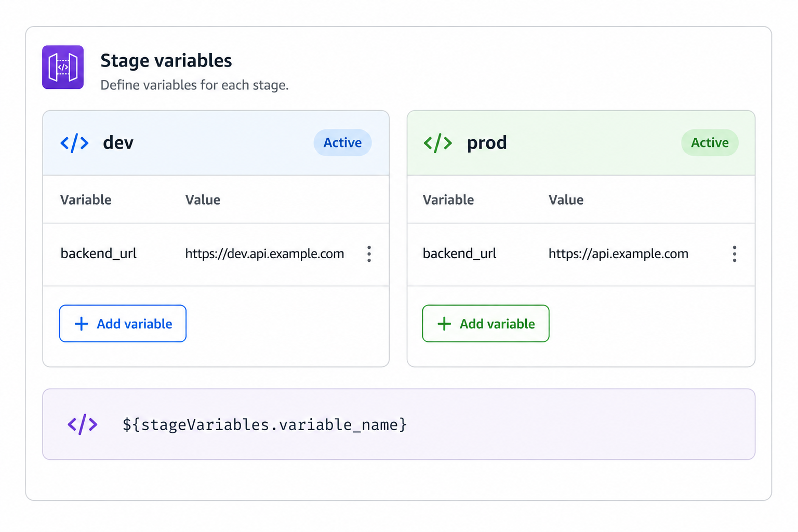Click the blue code icon beside dev

click(x=74, y=143)
